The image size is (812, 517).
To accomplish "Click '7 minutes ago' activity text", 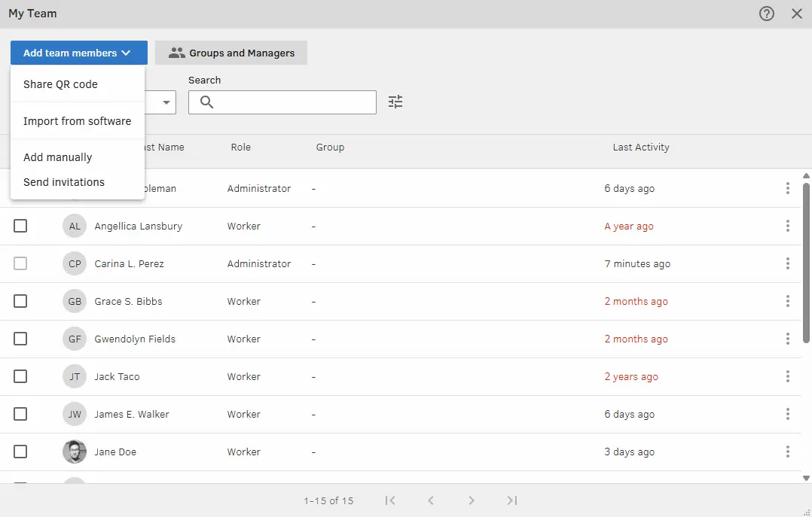I will coord(637,264).
